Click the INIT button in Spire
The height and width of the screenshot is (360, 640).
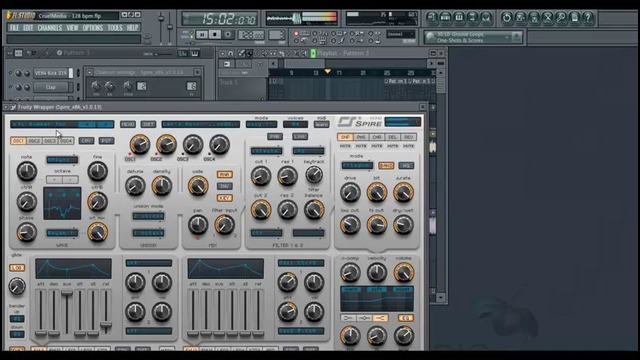[x=148, y=124]
